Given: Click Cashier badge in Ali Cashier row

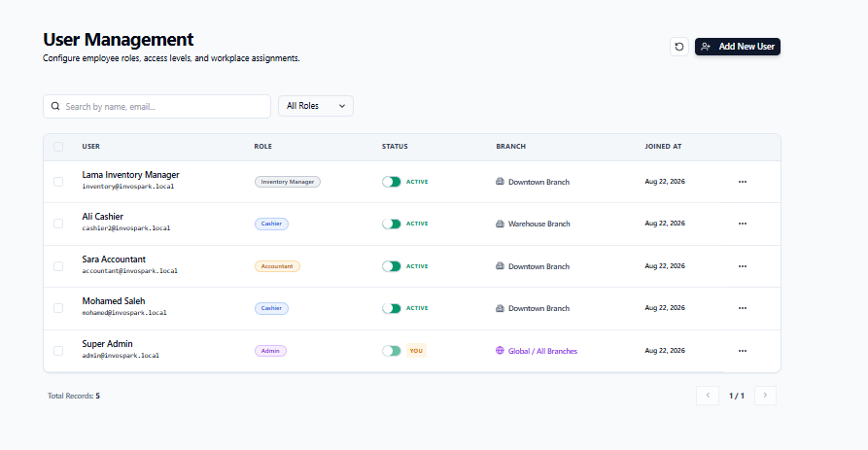Looking at the screenshot, I should tap(271, 224).
